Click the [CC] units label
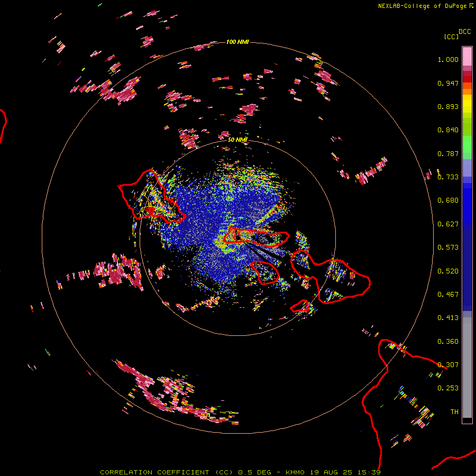476x476 pixels. tap(451, 36)
